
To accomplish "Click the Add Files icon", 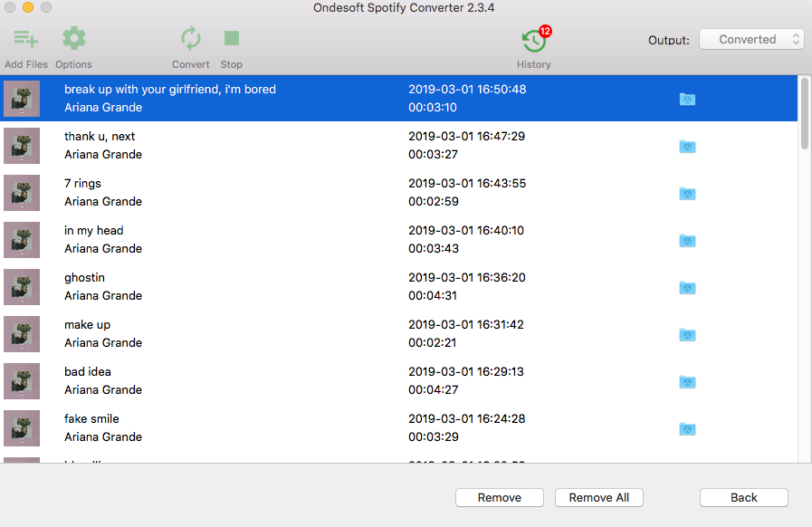I will 25,39.
